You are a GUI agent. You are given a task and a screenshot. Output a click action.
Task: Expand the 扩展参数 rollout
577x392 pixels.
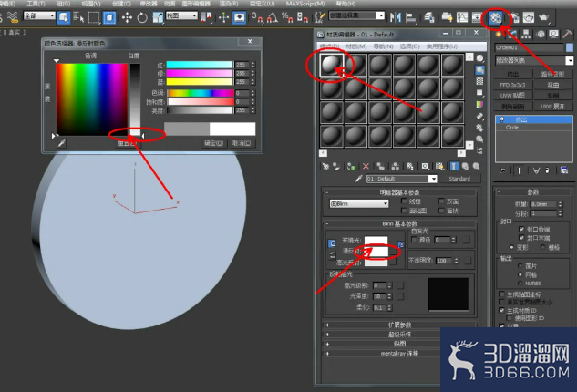pyautogui.click(x=399, y=325)
